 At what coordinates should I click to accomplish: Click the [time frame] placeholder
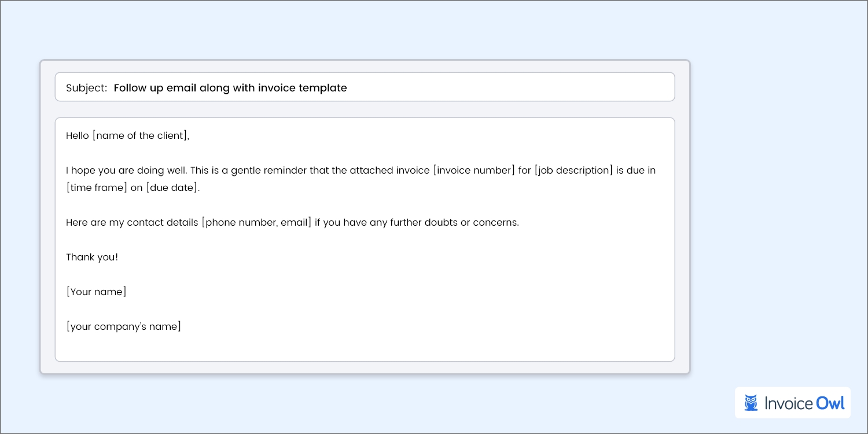point(97,188)
